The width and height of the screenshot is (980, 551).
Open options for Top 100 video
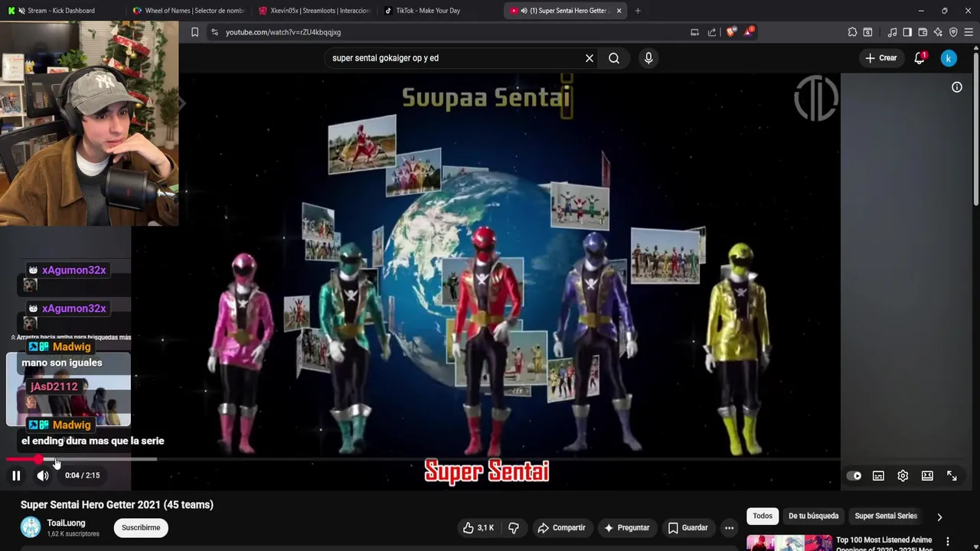point(948,542)
